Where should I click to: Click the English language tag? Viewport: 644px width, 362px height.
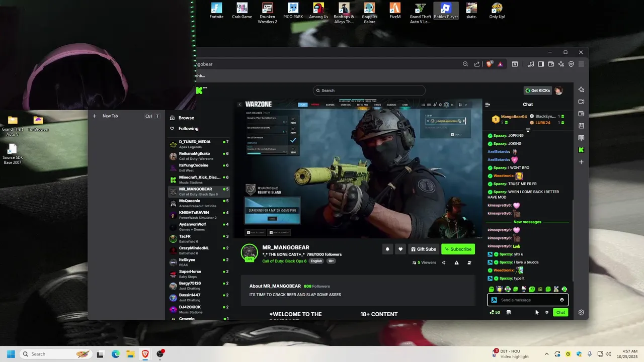coord(316,261)
